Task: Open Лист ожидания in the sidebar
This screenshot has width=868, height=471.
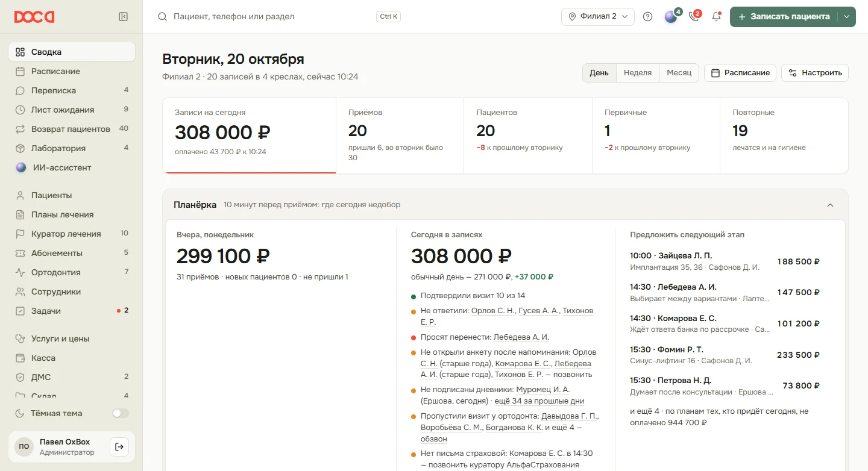Action: coord(72,110)
